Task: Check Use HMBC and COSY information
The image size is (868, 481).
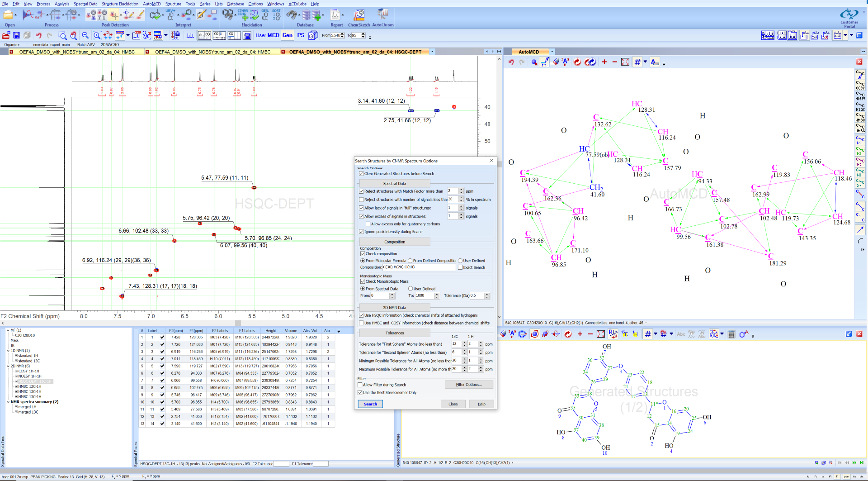Action: (x=362, y=323)
